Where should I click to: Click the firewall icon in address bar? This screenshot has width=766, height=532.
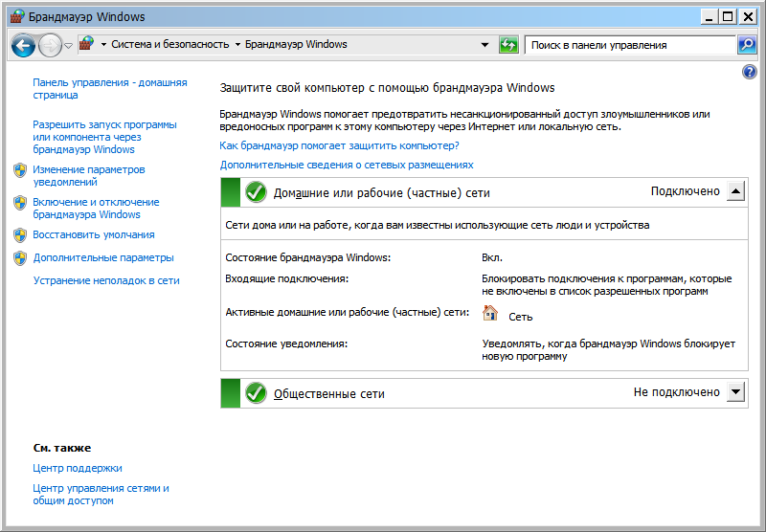pos(86,44)
